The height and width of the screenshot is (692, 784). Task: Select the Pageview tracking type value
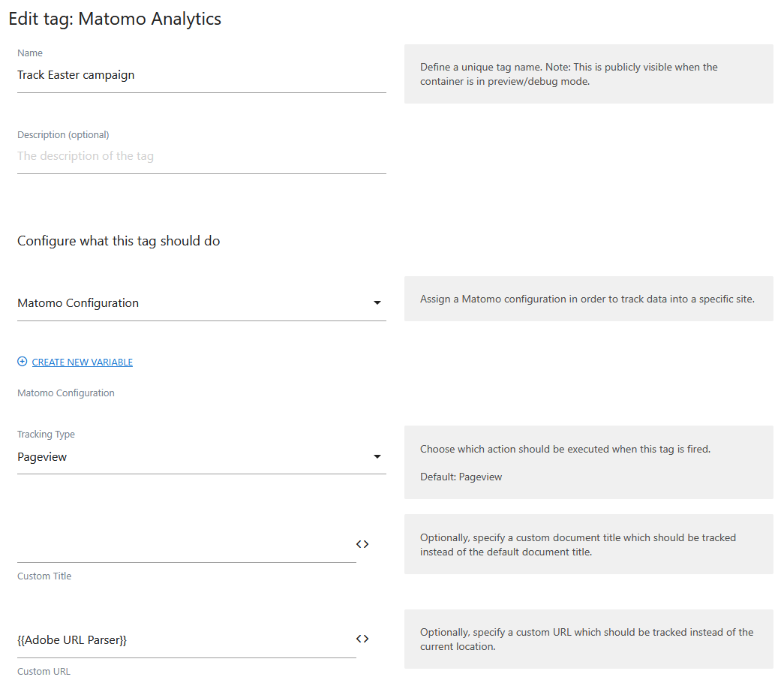pyautogui.click(x=42, y=456)
